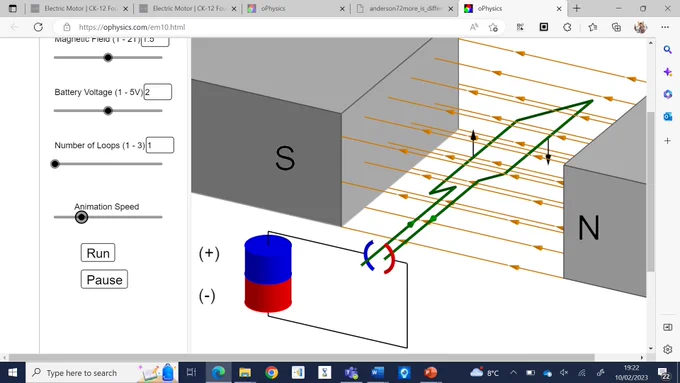Add a sidebar app with plus icon
680x383 pixels.
pyautogui.click(x=668, y=141)
